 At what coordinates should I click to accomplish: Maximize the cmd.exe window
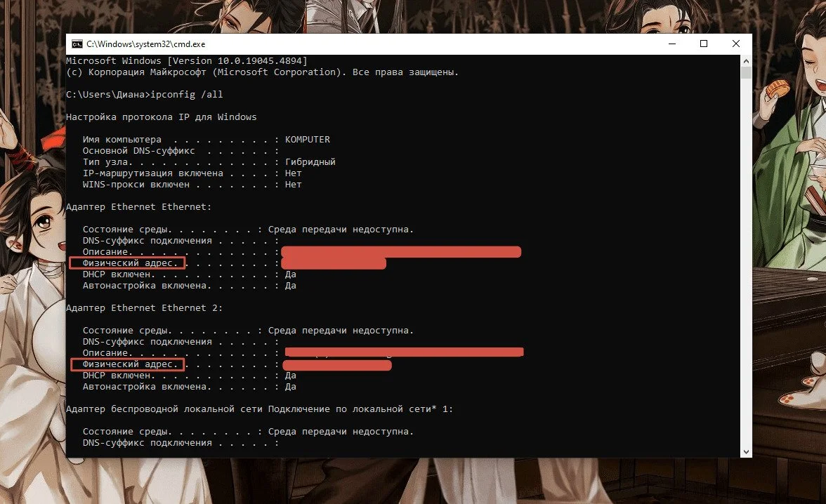click(x=703, y=44)
